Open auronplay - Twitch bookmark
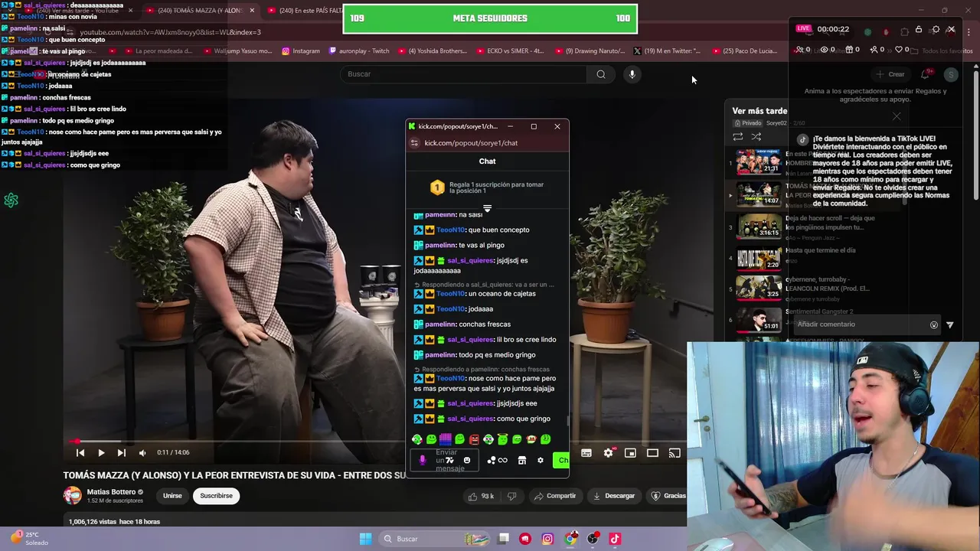The width and height of the screenshot is (980, 551). (x=359, y=51)
